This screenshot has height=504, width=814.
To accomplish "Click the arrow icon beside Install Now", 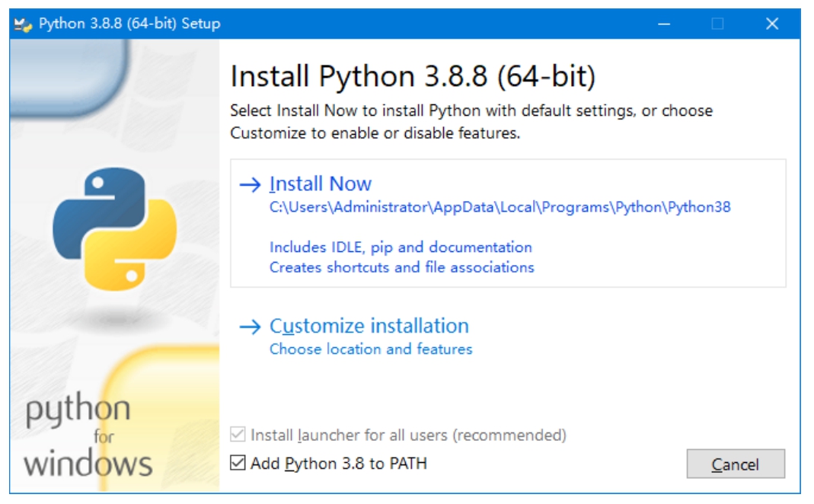I will coord(250,184).
